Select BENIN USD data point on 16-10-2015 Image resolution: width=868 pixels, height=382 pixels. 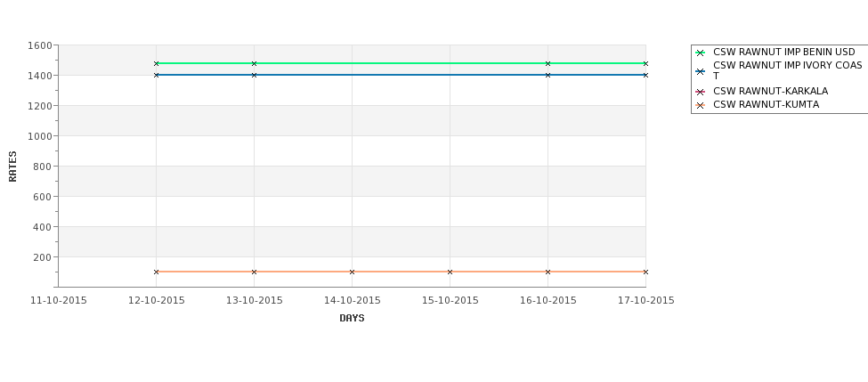[x=548, y=64]
